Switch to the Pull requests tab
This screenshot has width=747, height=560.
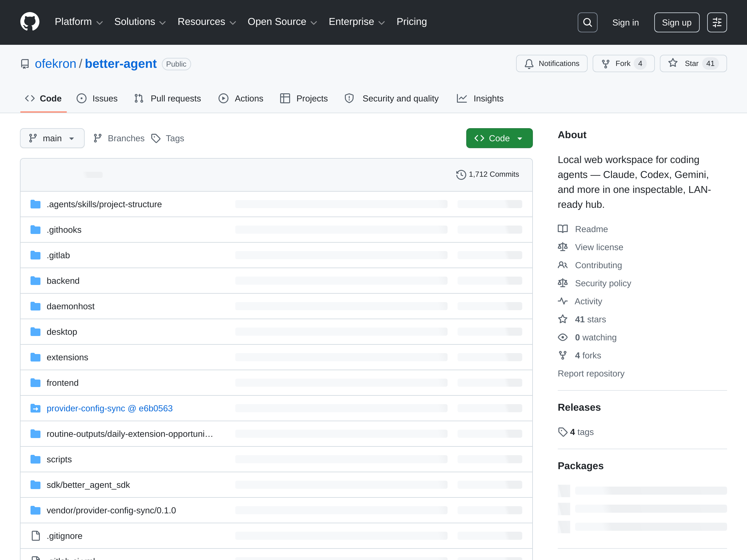tap(167, 99)
